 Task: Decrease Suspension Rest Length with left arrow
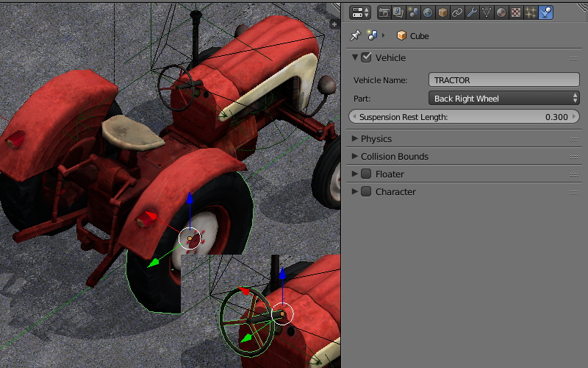tap(354, 117)
